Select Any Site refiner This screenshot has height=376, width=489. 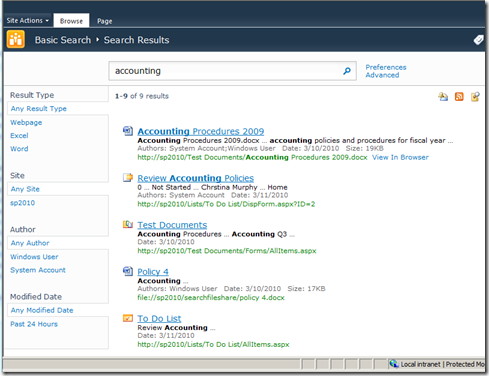click(25, 189)
